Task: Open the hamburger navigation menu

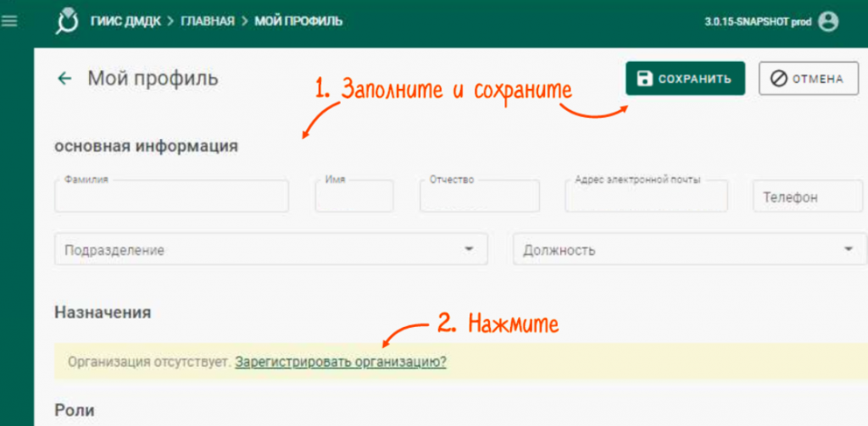Action: tap(10, 21)
